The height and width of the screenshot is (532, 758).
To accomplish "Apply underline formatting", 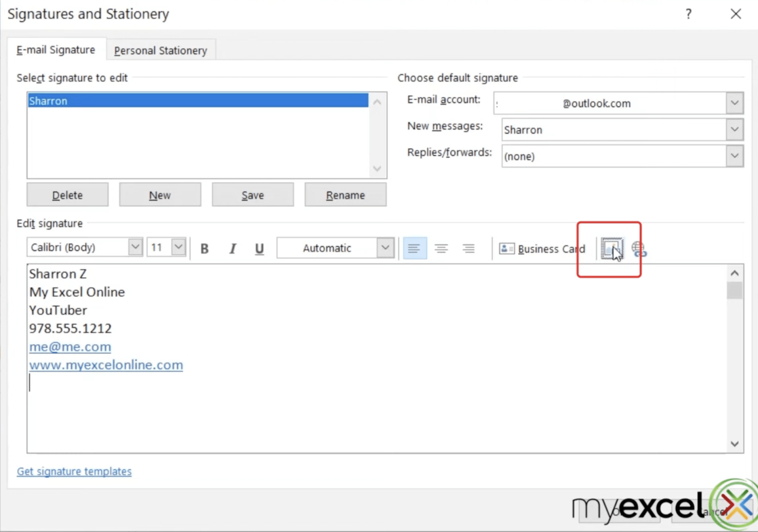I will click(x=259, y=248).
